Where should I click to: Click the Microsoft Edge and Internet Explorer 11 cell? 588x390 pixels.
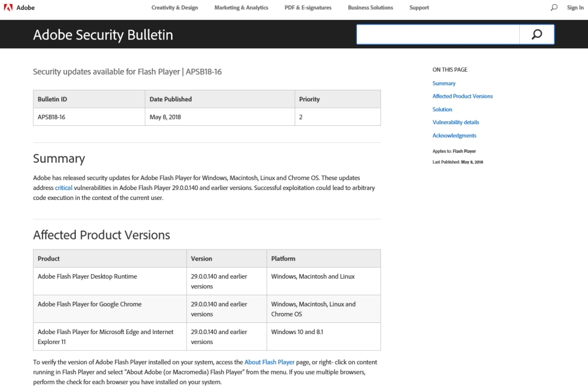pyautogui.click(x=110, y=336)
